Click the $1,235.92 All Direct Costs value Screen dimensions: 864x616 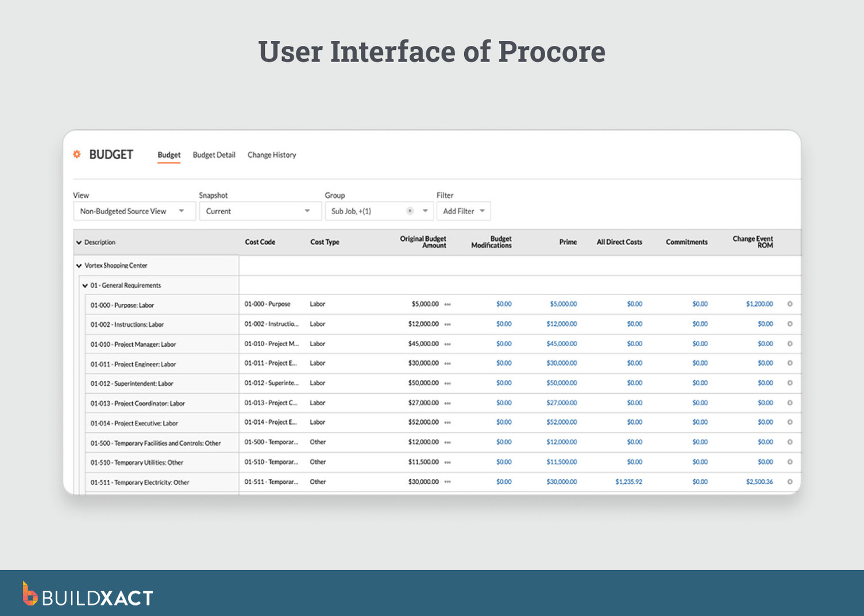coord(628,482)
